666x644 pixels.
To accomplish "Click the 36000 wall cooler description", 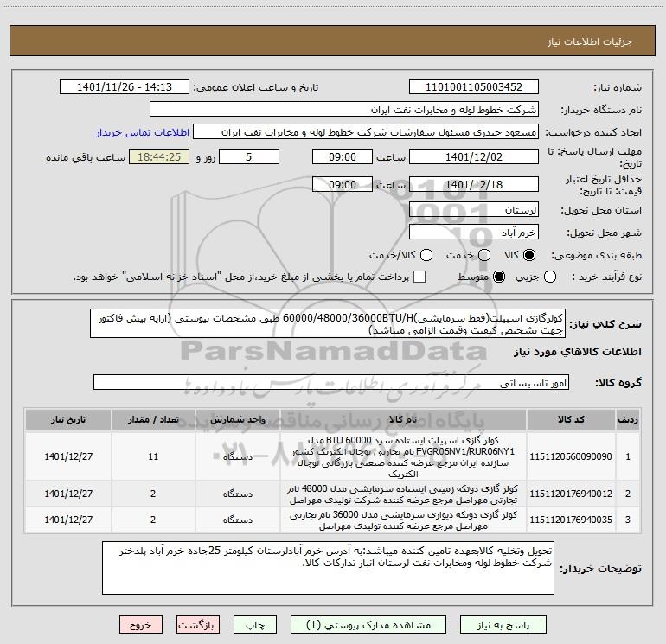I will coord(403,520).
